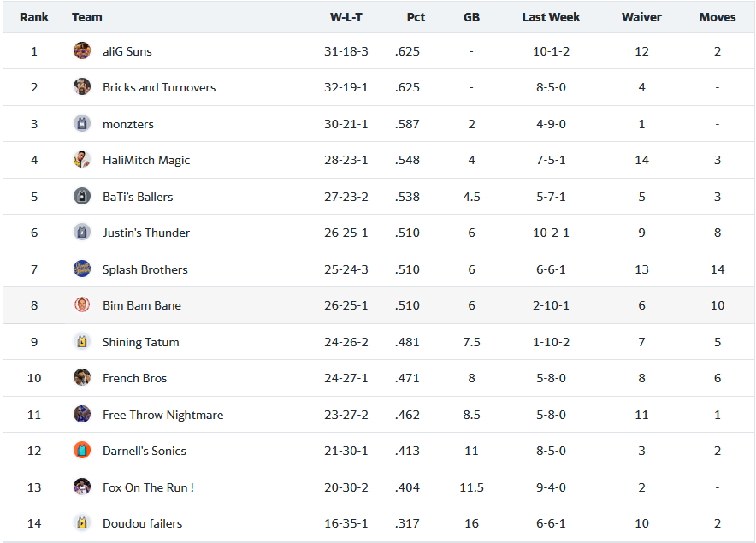The width and height of the screenshot is (756, 543).
Task: Select the monzters jersey icon
Action: [82, 123]
